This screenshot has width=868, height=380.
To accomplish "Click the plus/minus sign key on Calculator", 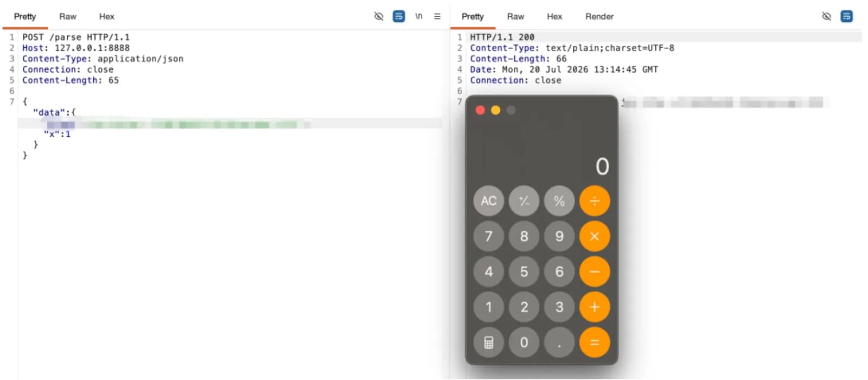I will 524,201.
